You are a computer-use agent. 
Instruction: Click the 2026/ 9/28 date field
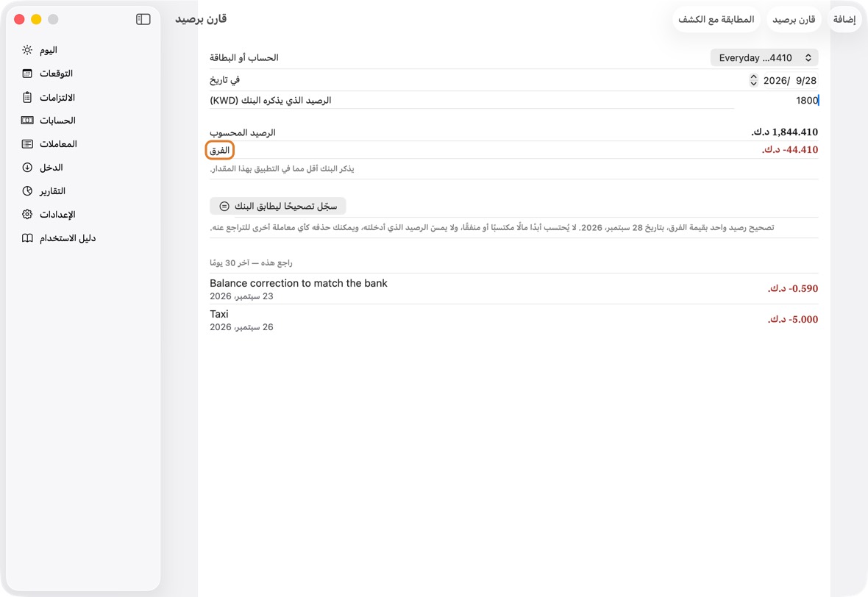point(789,81)
